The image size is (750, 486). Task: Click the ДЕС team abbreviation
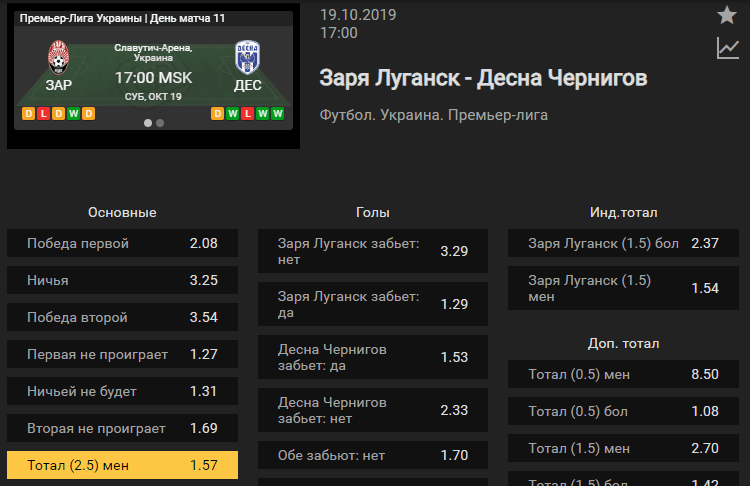(x=248, y=85)
